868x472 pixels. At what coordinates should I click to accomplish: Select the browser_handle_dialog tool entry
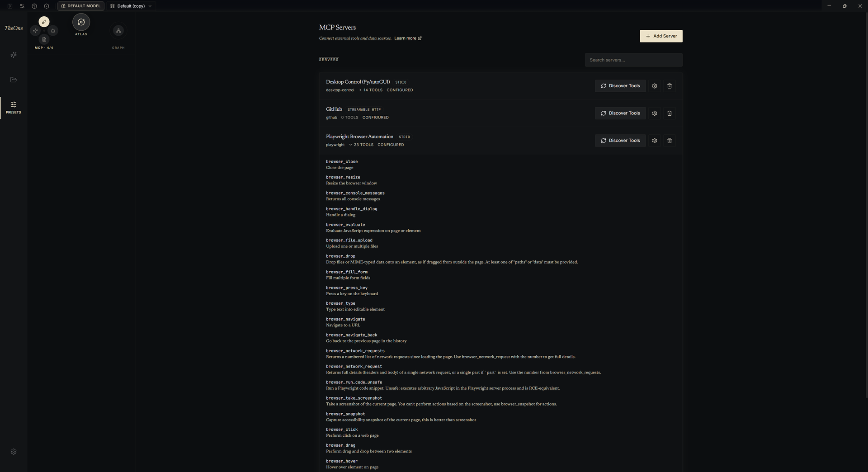point(352,212)
